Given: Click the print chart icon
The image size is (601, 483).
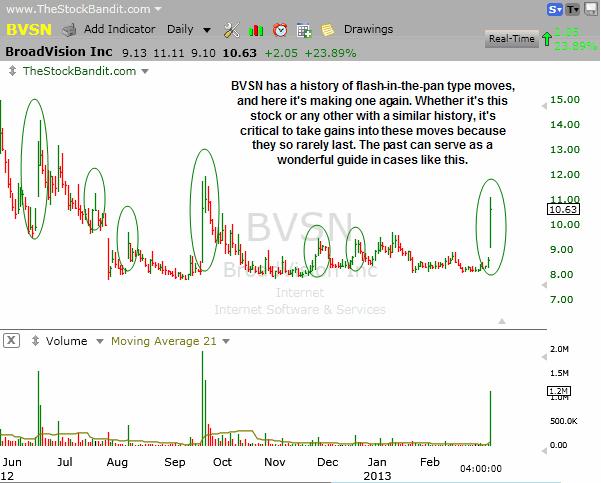Looking at the screenshot, I should (68, 30).
